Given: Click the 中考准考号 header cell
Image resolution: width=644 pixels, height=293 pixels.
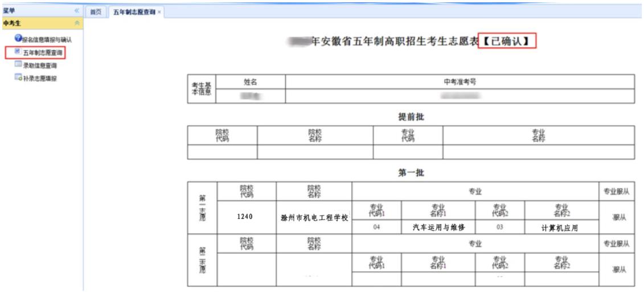Looking at the screenshot, I should click(x=460, y=82).
